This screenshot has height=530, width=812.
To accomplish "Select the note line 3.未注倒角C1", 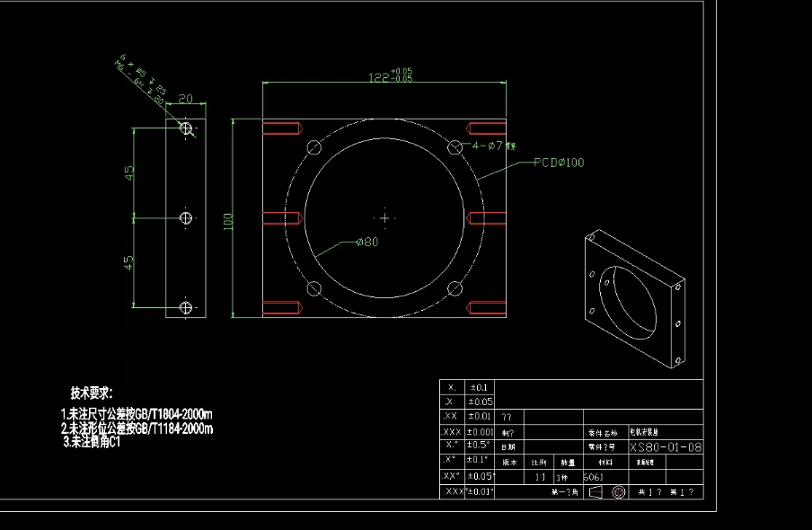I will [x=92, y=442].
